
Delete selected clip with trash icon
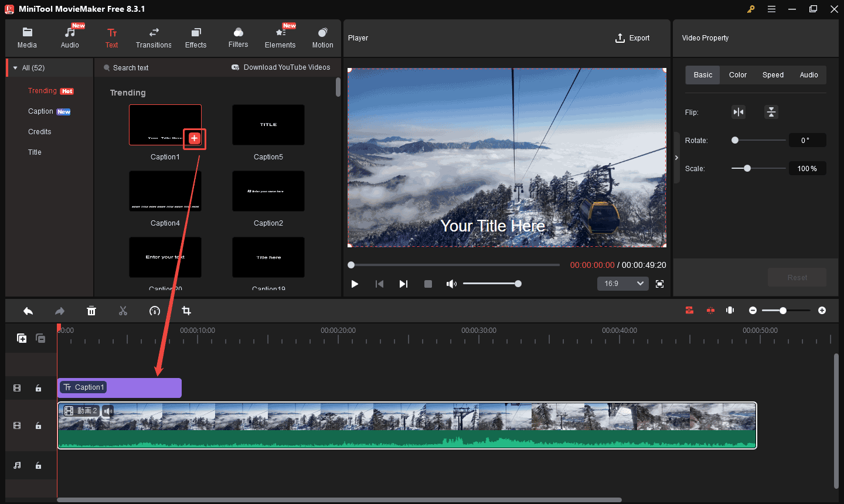point(91,311)
